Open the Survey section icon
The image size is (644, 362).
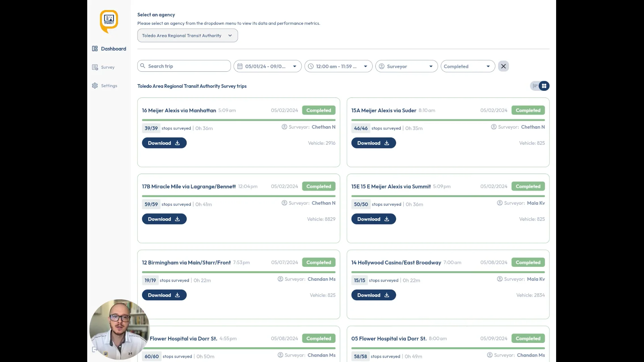coord(95,67)
